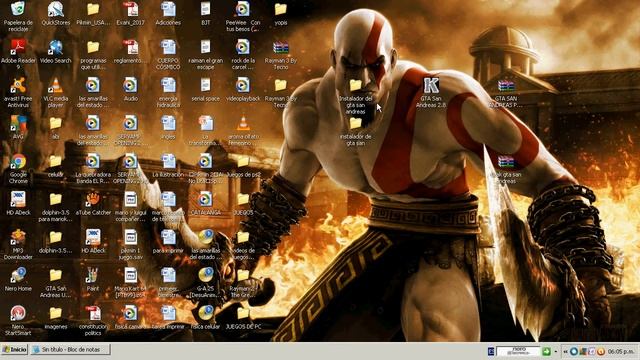Select the 'dolphin-3.5 para mariok...' folder

[x=56, y=206]
